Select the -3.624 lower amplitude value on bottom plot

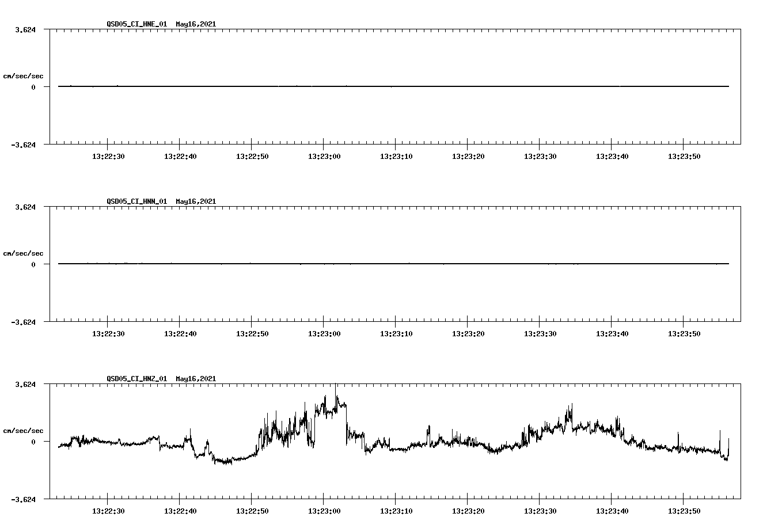click(23, 500)
